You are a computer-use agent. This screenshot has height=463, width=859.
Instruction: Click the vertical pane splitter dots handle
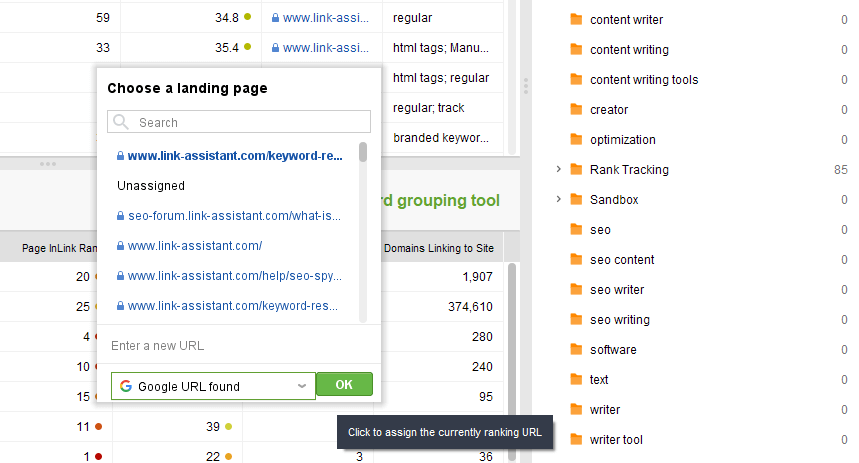[x=525, y=86]
